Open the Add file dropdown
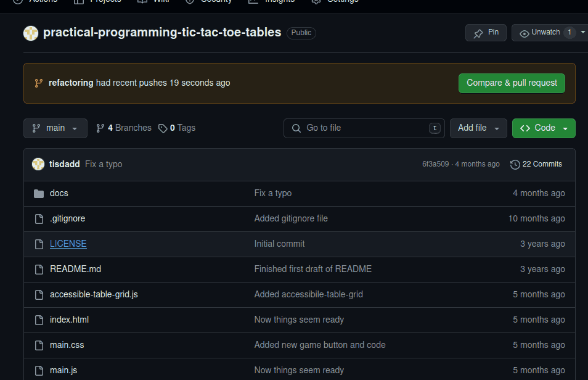The image size is (588, 380). pyautogui.click(x=478, y=128)
